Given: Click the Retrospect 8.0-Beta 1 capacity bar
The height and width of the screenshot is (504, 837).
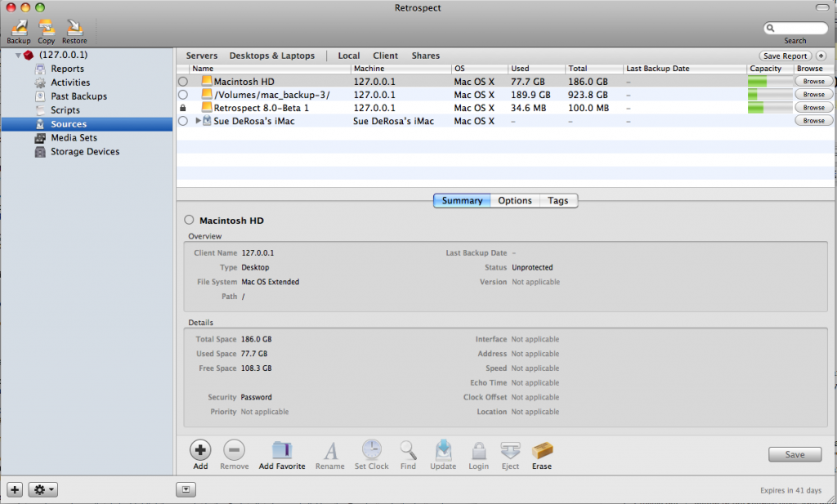Looking at the screenshot, I should (x=770, y=108).
